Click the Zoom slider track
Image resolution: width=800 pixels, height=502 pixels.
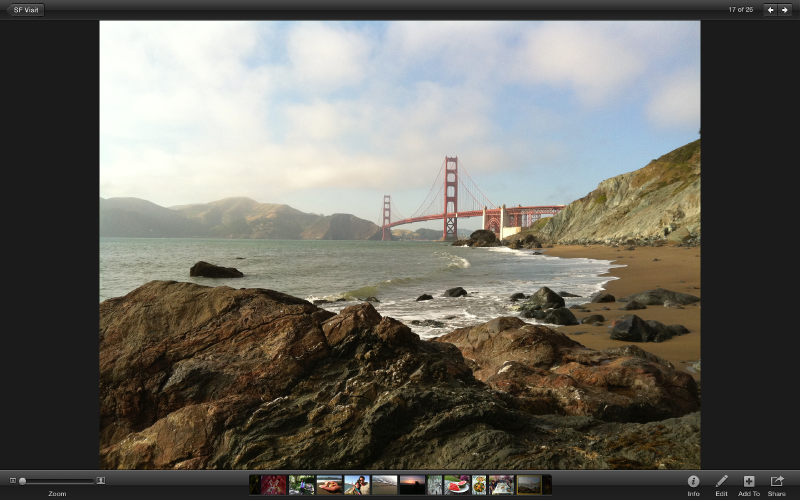[57, 481]
